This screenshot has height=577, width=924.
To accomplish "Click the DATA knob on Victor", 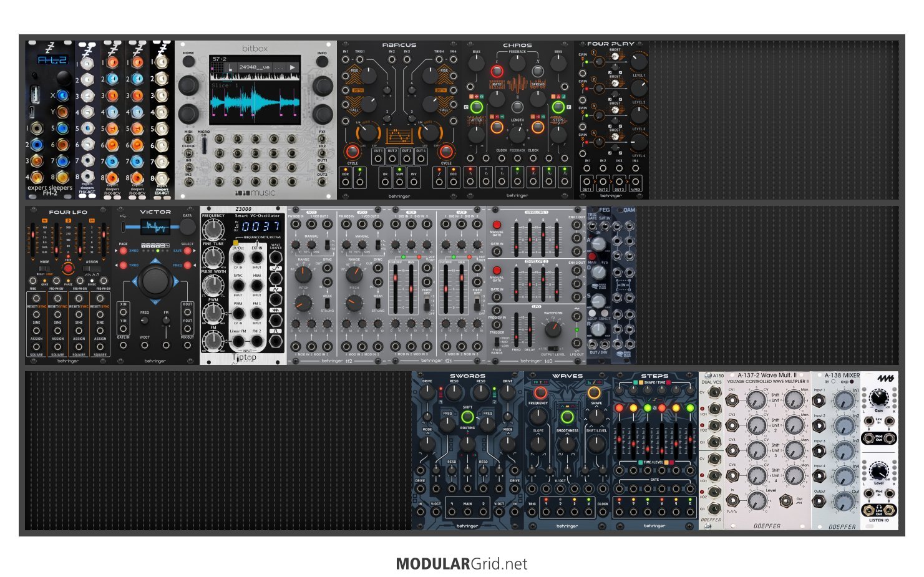I will click(187, 227).
